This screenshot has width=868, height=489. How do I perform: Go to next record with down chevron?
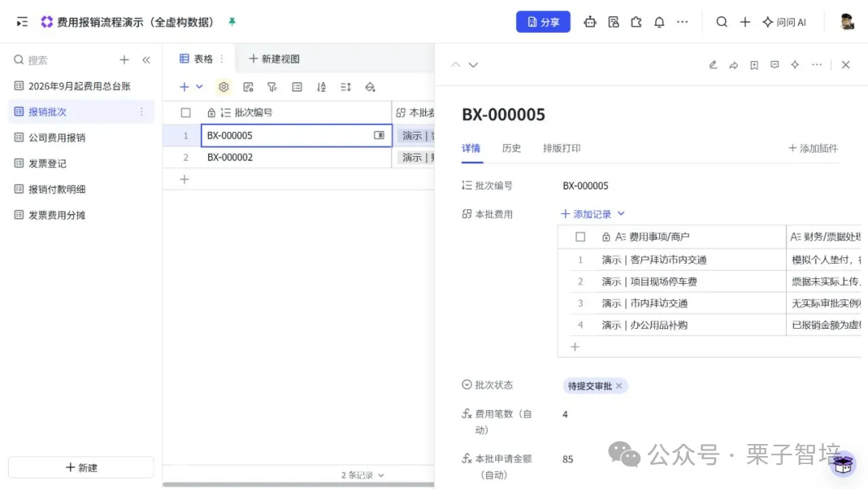(473, 65)
